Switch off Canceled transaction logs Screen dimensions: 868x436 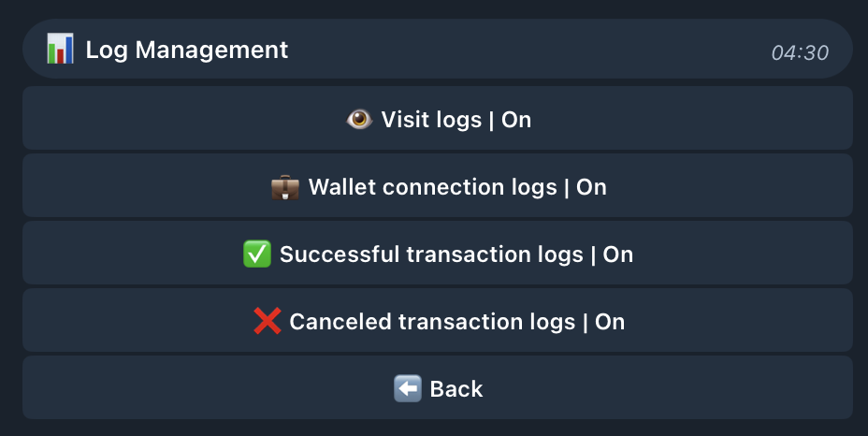click(x=438, y=320)
